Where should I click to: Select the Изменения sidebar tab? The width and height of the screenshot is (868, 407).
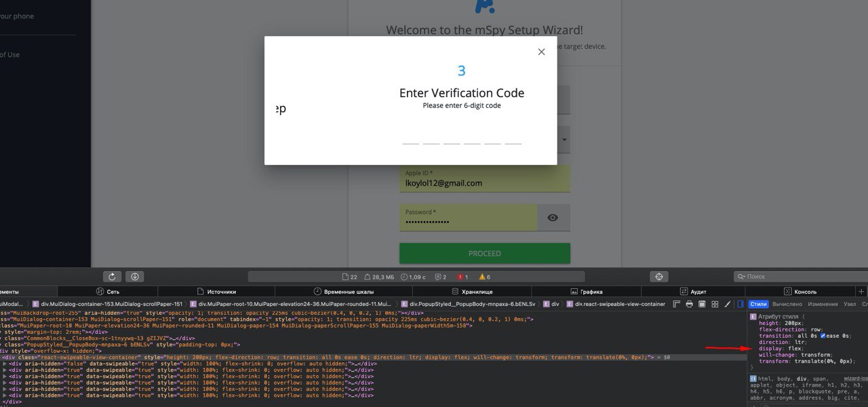pos(823,304)
